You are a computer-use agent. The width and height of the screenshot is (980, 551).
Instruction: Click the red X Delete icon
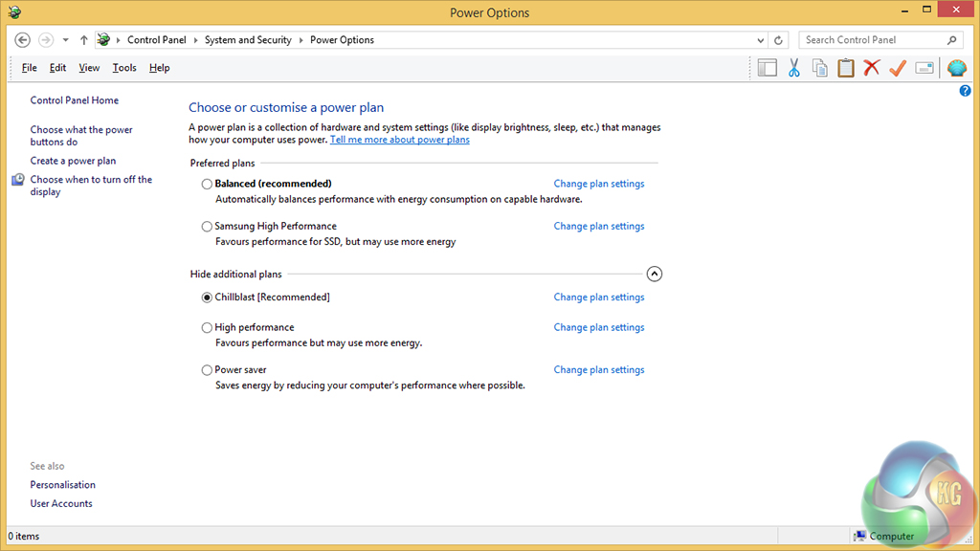point(871,68)
